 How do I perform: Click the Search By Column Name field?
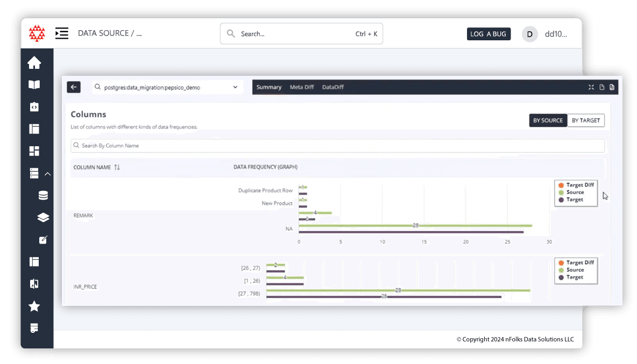(x=337, y=146)
